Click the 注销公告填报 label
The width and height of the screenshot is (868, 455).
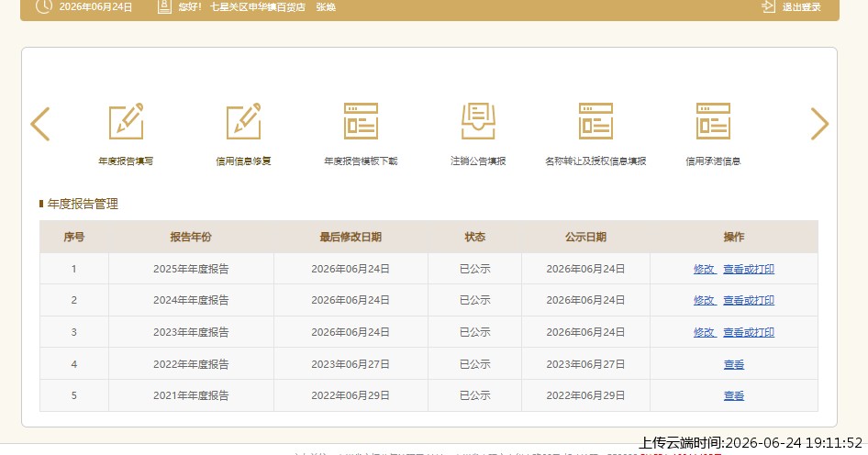click(478, 161)
